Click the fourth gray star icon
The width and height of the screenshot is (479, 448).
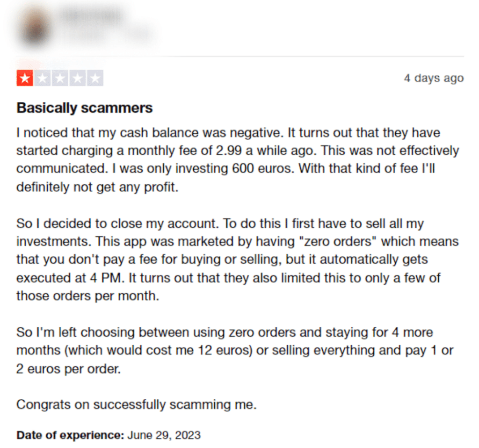click(x=78, y=79)
